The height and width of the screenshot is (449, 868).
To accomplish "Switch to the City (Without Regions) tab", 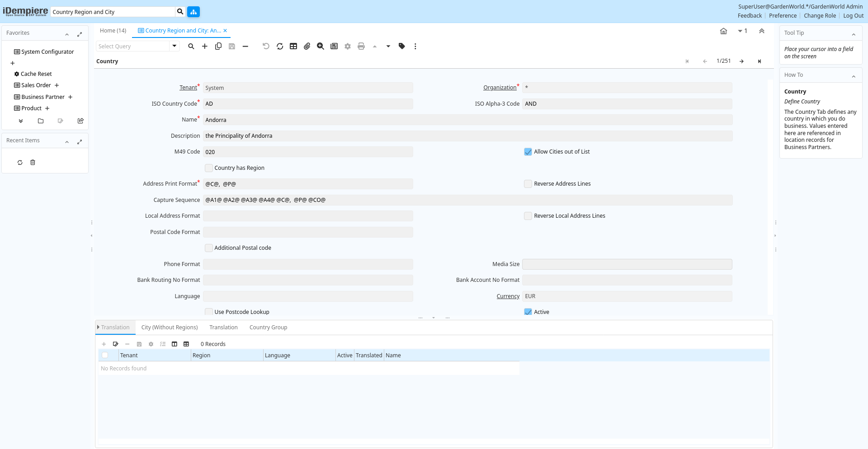I will pyautogui.click(x=170, y=327).
